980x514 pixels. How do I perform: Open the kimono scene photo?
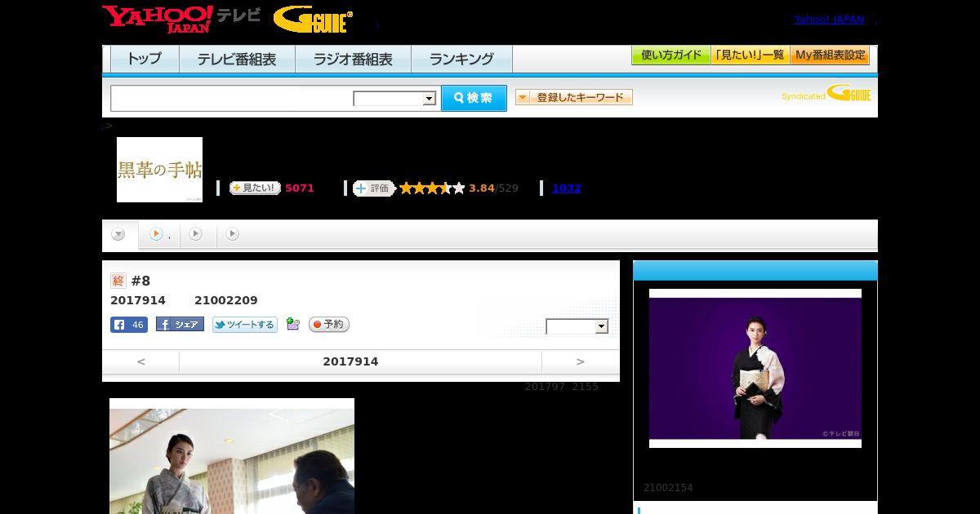(232, 456)
